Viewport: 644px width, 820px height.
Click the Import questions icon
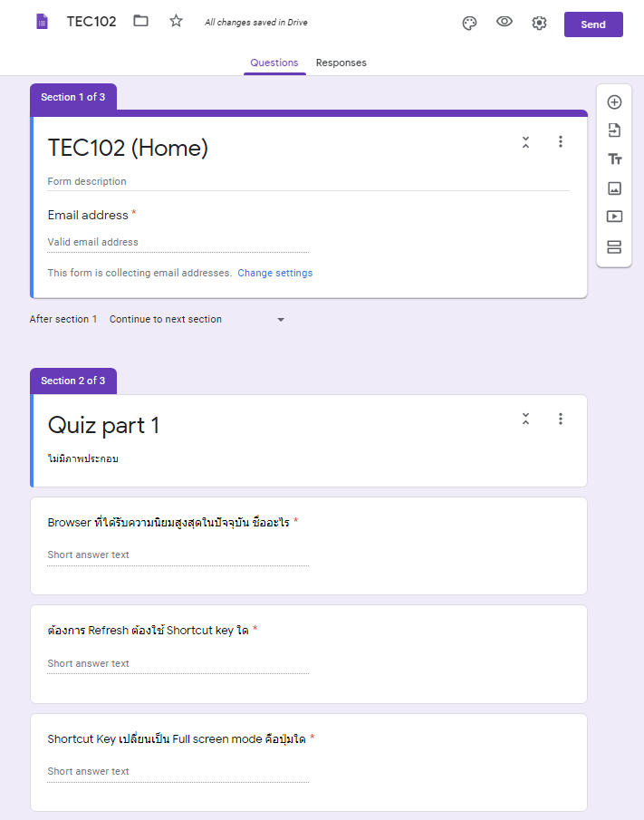point(614,130)
